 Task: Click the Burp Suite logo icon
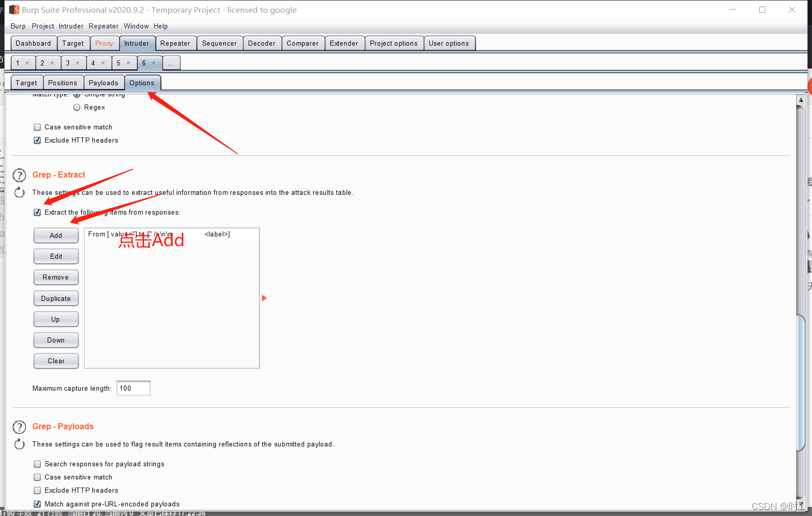coord(15,10)
